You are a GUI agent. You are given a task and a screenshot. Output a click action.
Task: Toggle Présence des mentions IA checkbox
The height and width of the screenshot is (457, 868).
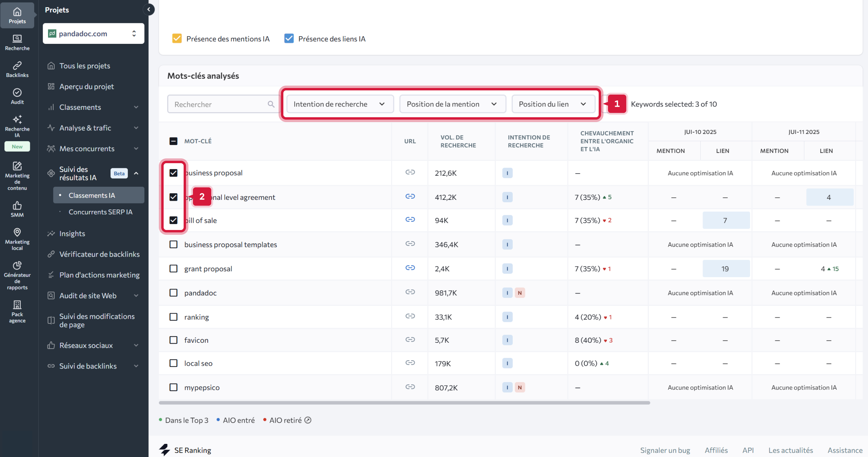[x=177, y=38]
